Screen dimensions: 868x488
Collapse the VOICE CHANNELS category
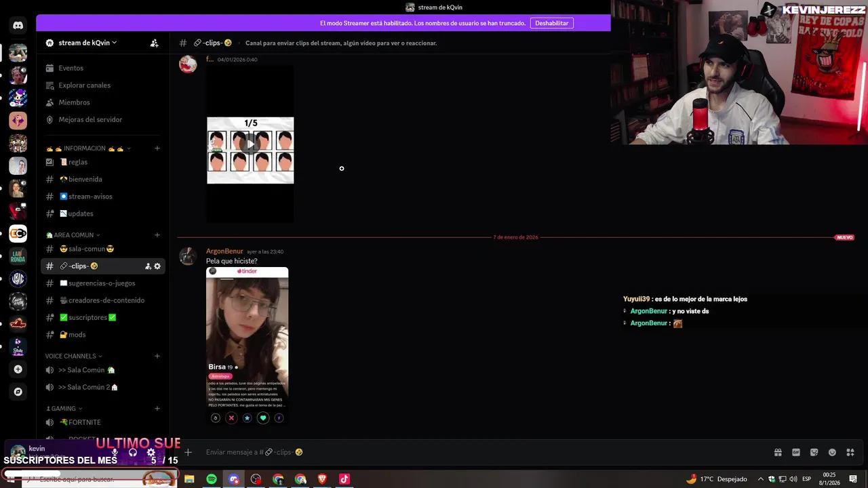[73, 356]
